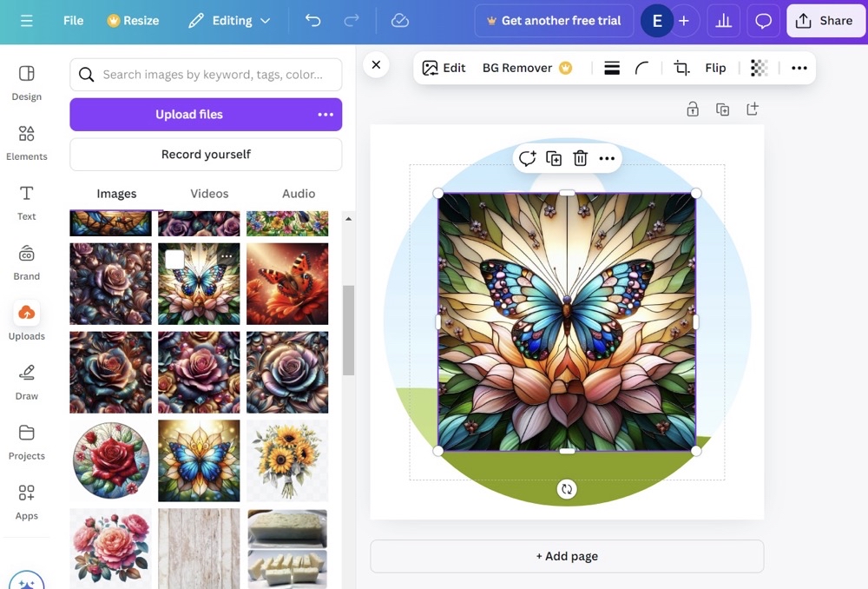Click Upload files button
This screenshot has height=589, width=868.
pos(189,114)
